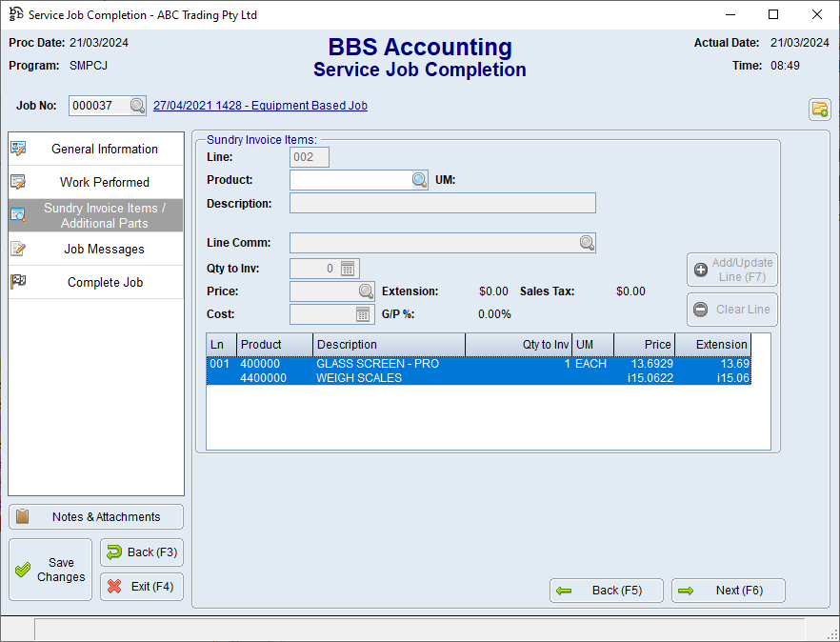Screen dimensions: 840x642
Task: Open the General Information section
Action: 95,149
